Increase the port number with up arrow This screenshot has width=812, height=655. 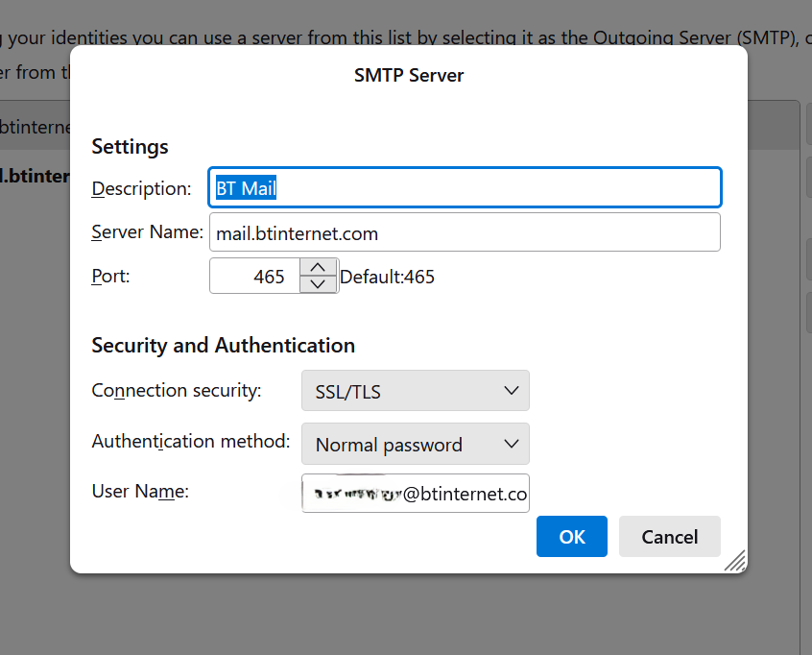318,267
